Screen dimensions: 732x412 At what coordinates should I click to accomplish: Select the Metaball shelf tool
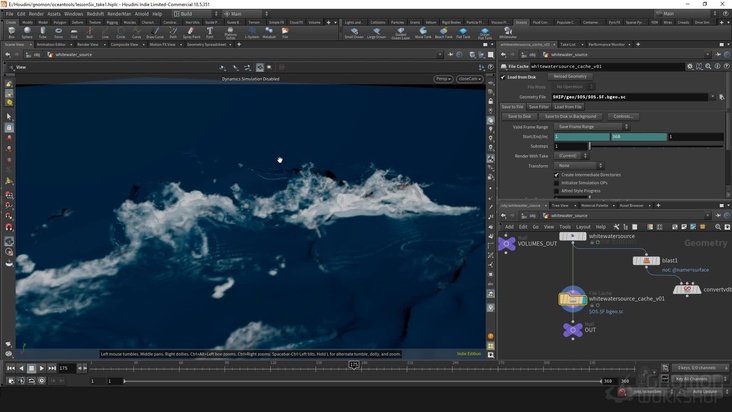269,32
